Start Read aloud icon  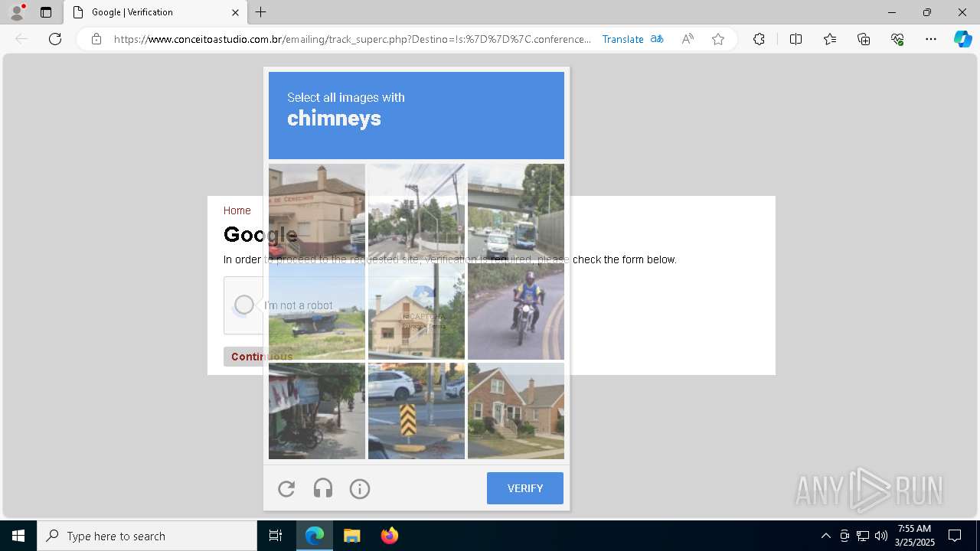pos(688,39)
